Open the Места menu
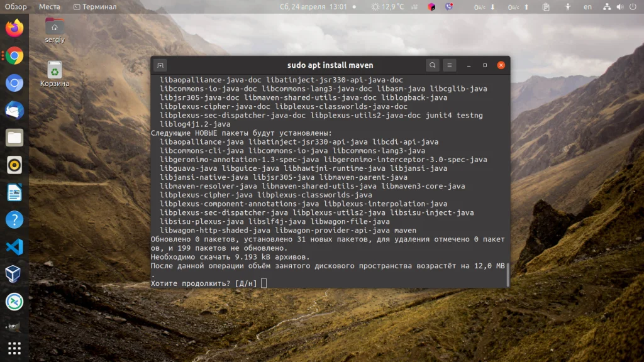 click(50, 6)
